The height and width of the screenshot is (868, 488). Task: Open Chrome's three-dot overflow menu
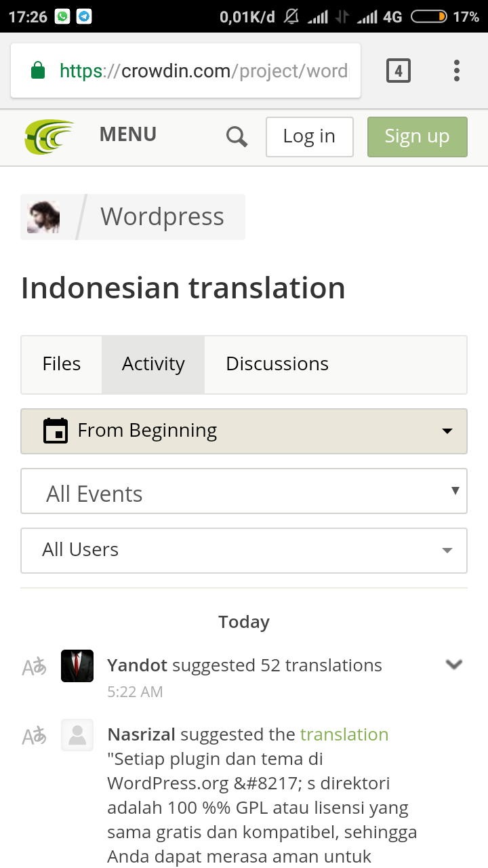point(457,71)
